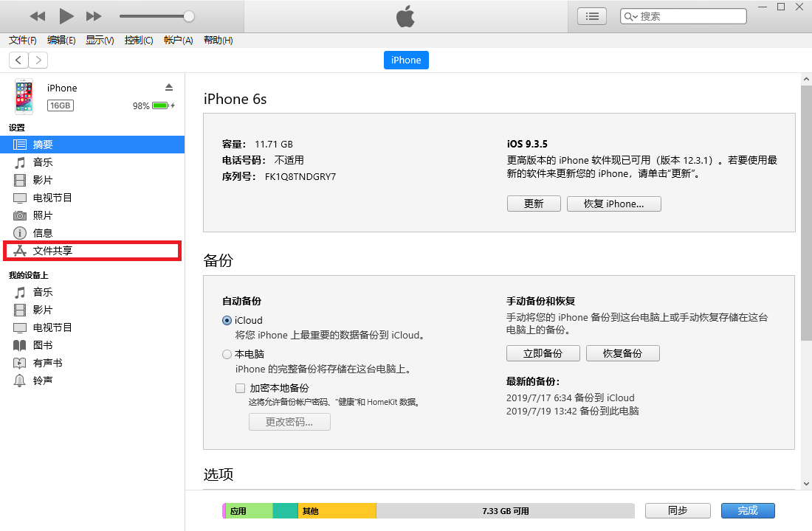Click the 更新 button
Image resolution: width=812 pixels, height=531 pixels.
[534, 204]
